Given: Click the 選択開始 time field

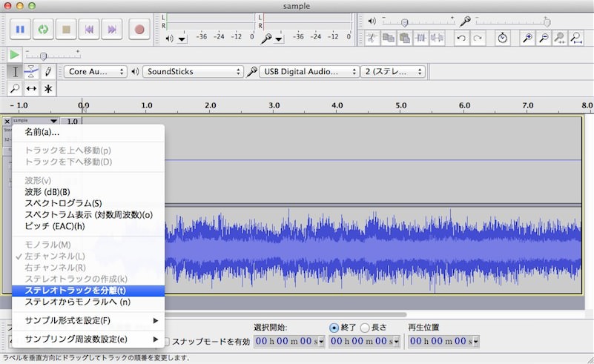Looking at the screenshot, I should tap(289, 341).
